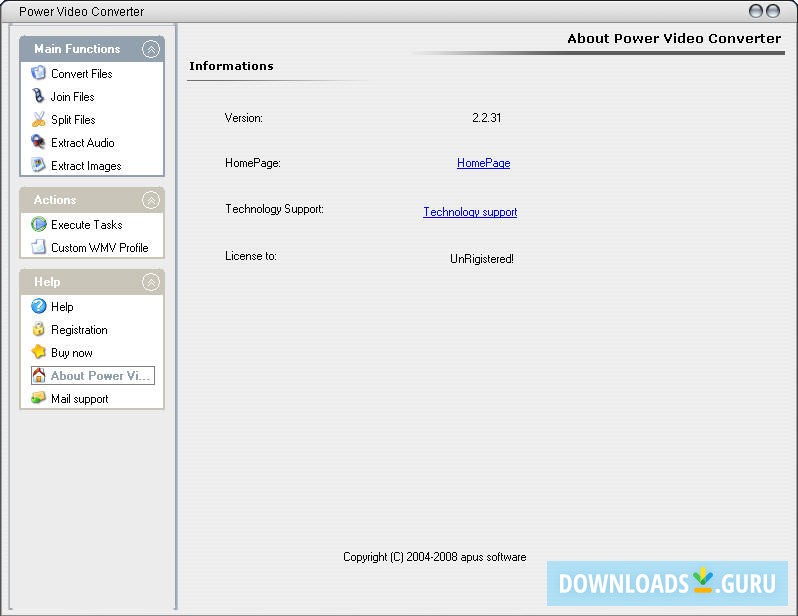
Task: Open Extract Audio function
Action: pyautogui.click(x=82, y=143)
